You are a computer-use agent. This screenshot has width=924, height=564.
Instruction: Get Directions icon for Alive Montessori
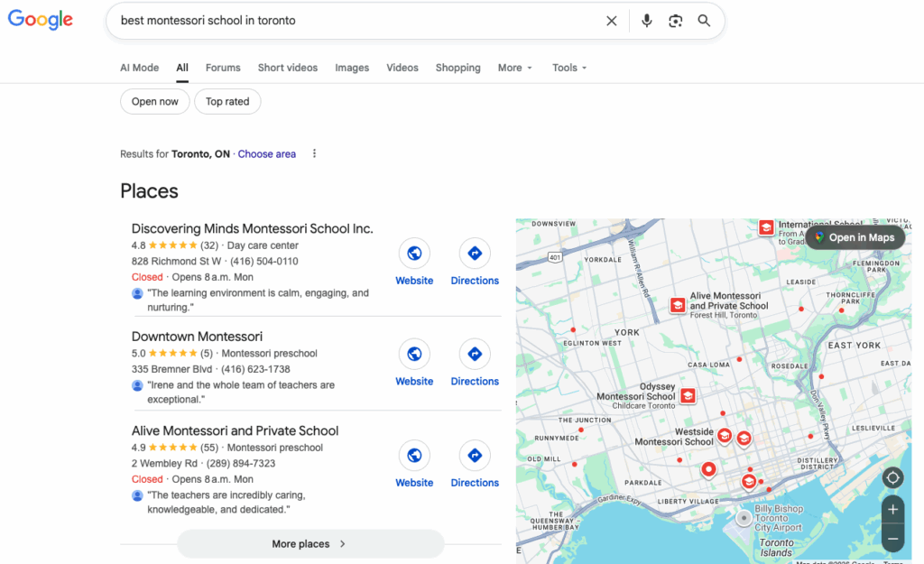coord(475,455)
